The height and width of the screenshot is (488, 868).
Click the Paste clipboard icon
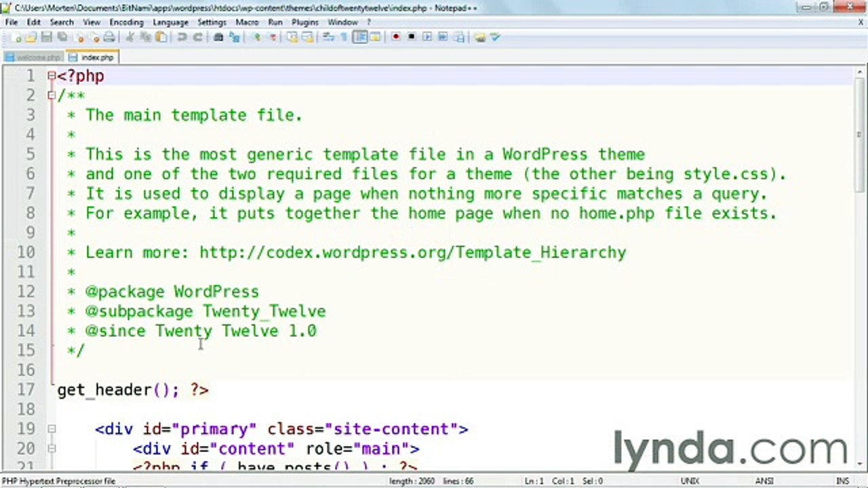tap(161, 37)
